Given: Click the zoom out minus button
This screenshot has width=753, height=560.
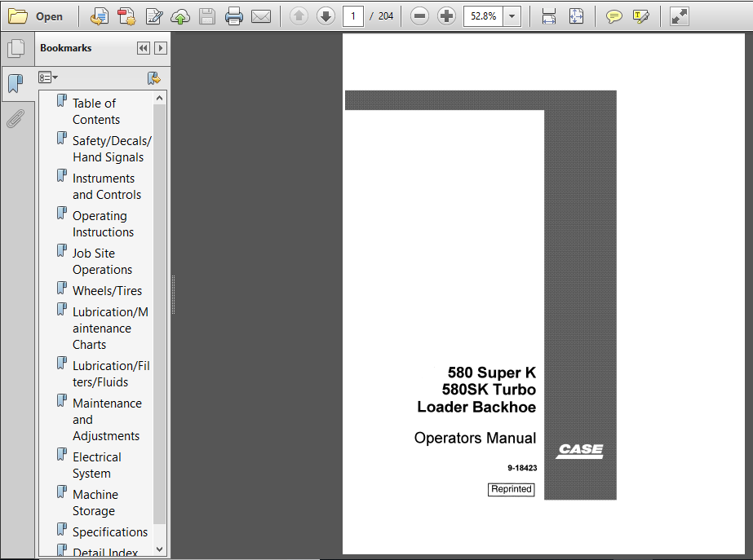Looking at the screenshot, I should 419,16.
